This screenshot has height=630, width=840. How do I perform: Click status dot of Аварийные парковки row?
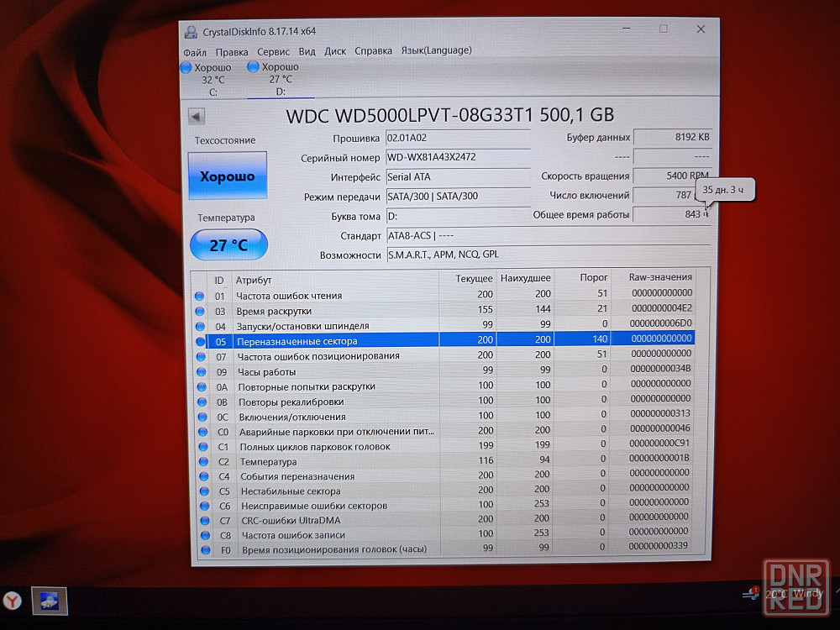pos(203,431)
